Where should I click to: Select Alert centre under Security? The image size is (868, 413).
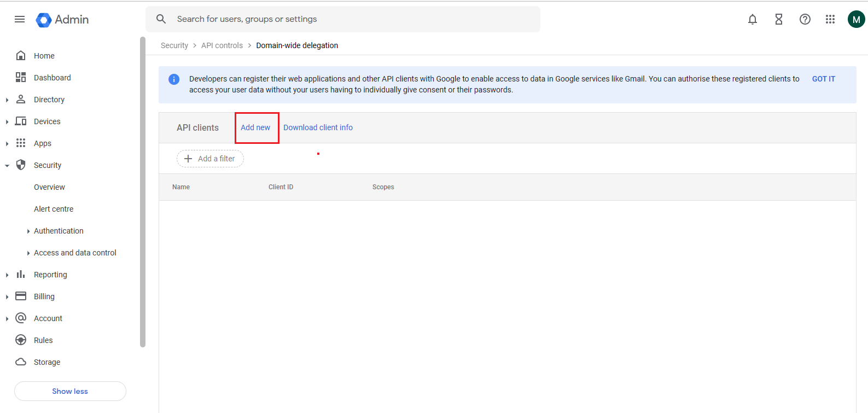pos(54,209)
